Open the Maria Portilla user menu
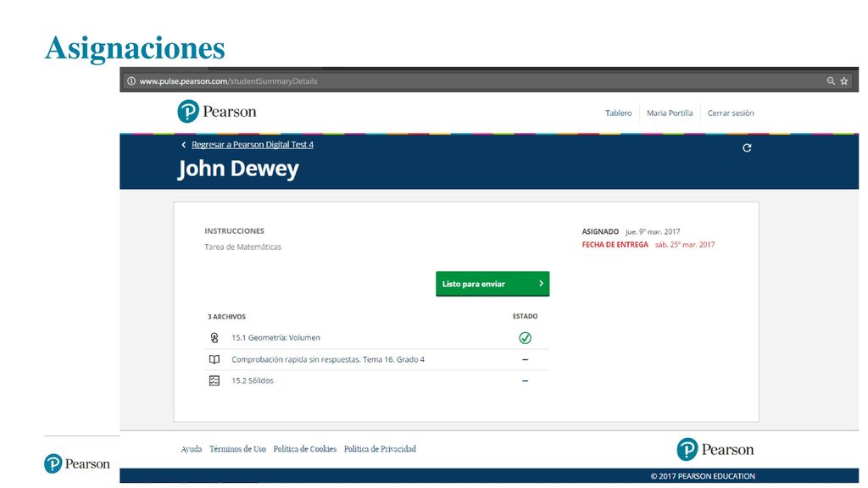 (x=670, y=113)
